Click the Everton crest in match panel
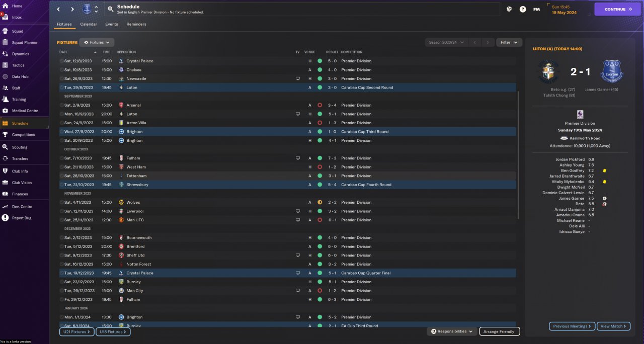 tap(612, 71)
